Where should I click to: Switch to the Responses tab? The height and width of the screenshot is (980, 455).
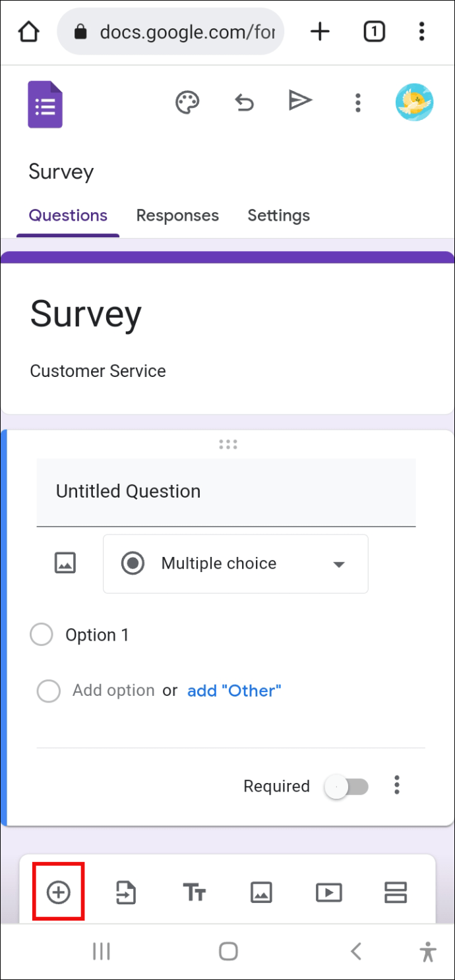(177, 216)
